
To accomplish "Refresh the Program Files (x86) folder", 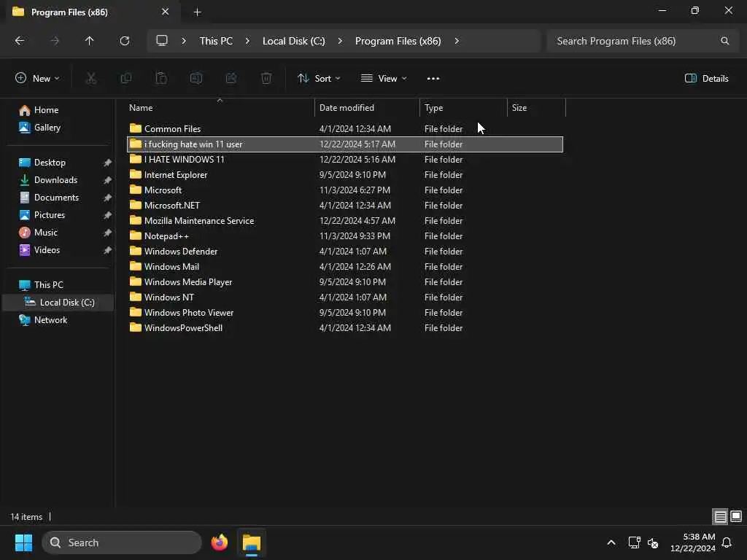I will pyautogui.click(x=124, y=41).
